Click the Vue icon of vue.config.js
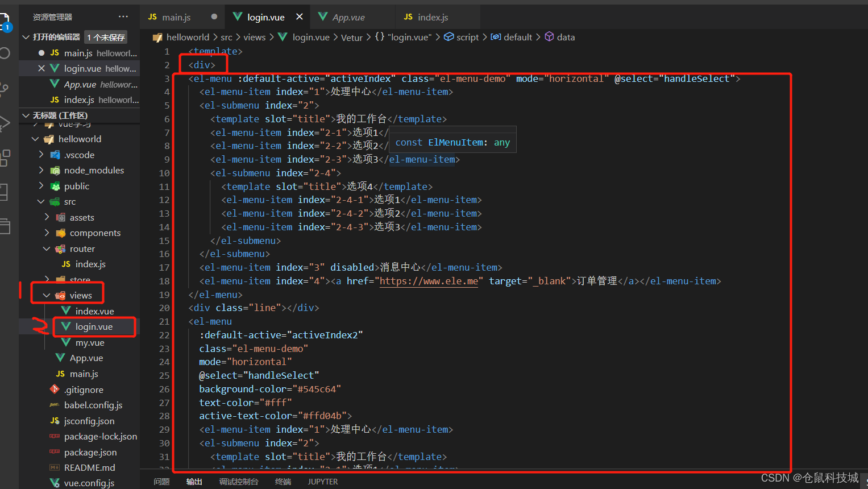Viewport: 868px width, 489px height. (x=55, y=483)
